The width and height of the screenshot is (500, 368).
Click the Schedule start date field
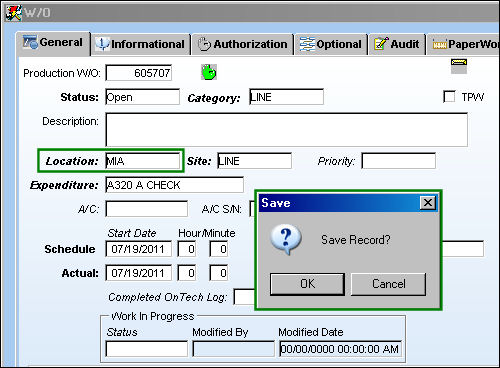139,249
